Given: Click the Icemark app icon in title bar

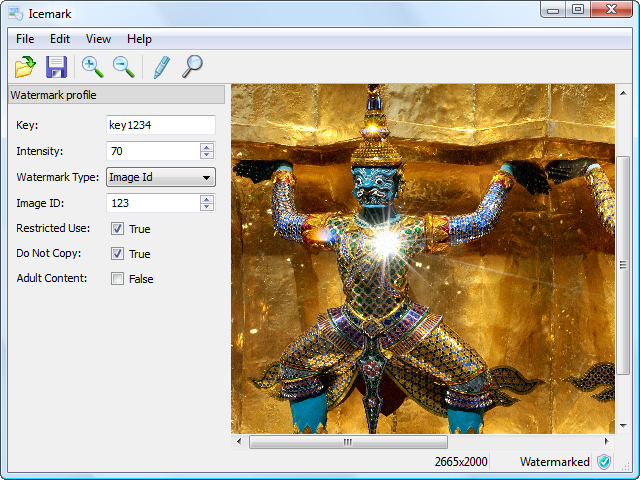Looking at the screenshot, I should (16, 13).
